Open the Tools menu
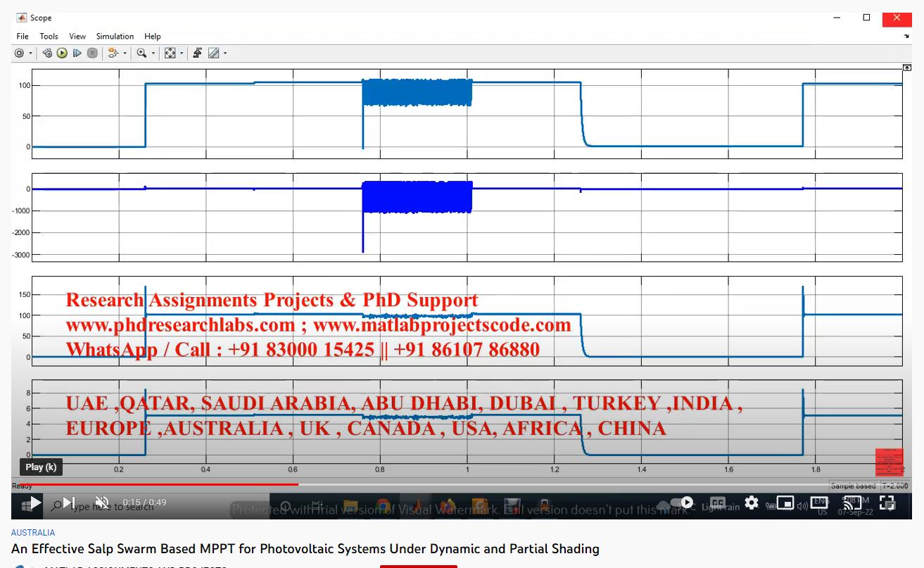Viewport: 924px width, 568px height. pos(49,37)
